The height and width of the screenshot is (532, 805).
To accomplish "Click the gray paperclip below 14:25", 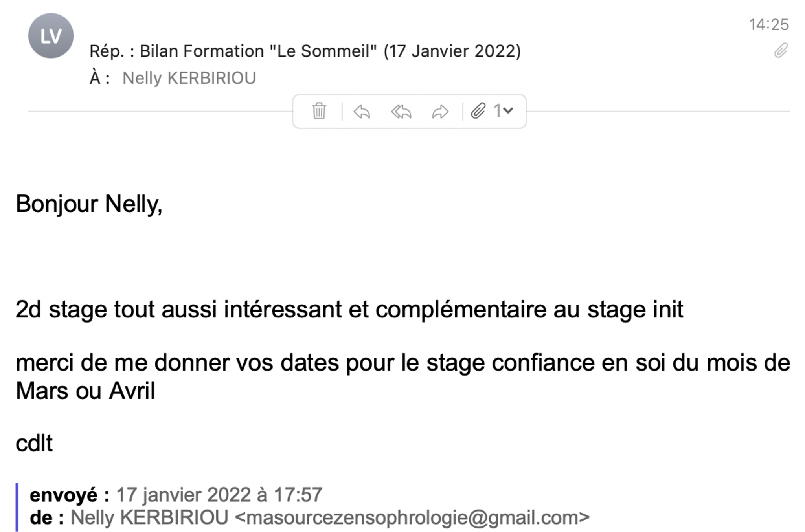I will 781,50.
